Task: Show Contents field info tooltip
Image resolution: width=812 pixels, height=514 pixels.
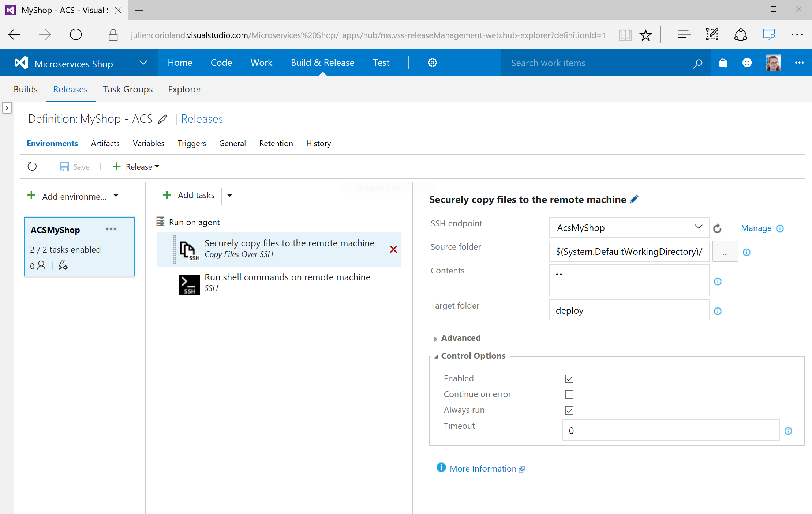Action: pos(718,281)
